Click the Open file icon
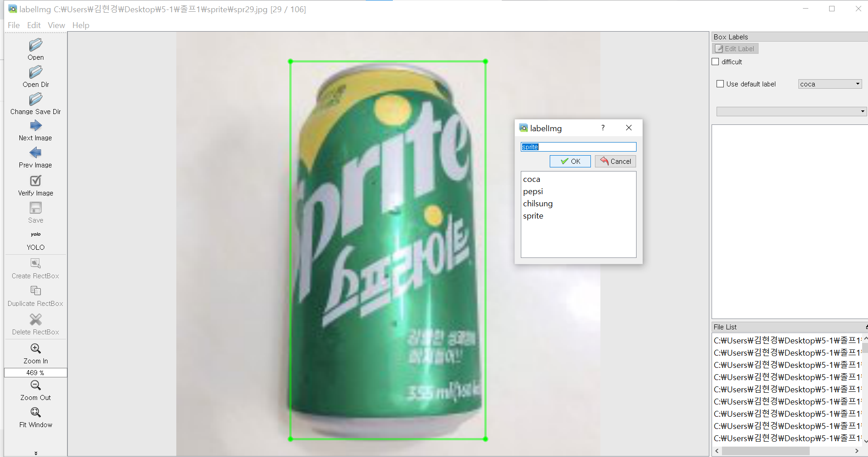This screenshot has height=457, width=868. pyautogui.click(x=36, y=45)
